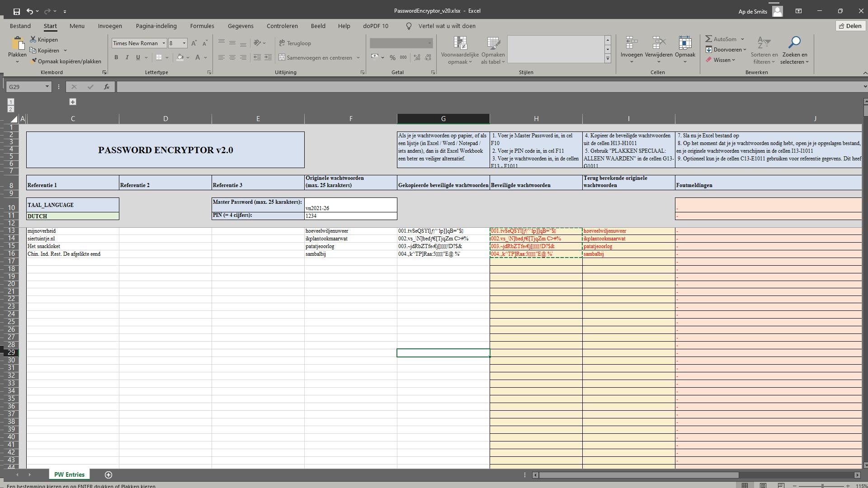Click the PW Entries sheet tab
868x488 pixels.
click(69, 475)
